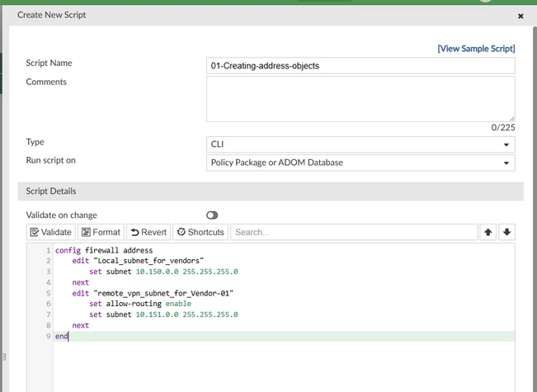Click subnet value 10.151.0.0 on line 7

[x=157, y=314]
